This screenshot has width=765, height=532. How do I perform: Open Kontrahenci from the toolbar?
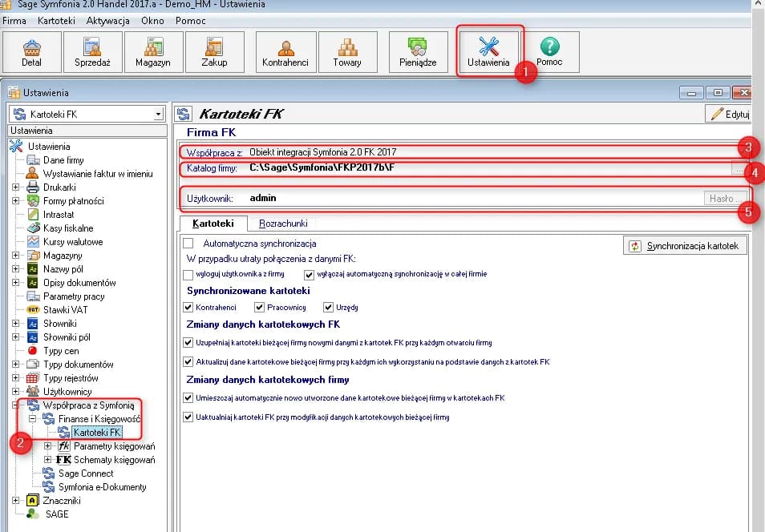tap(285, 52)
